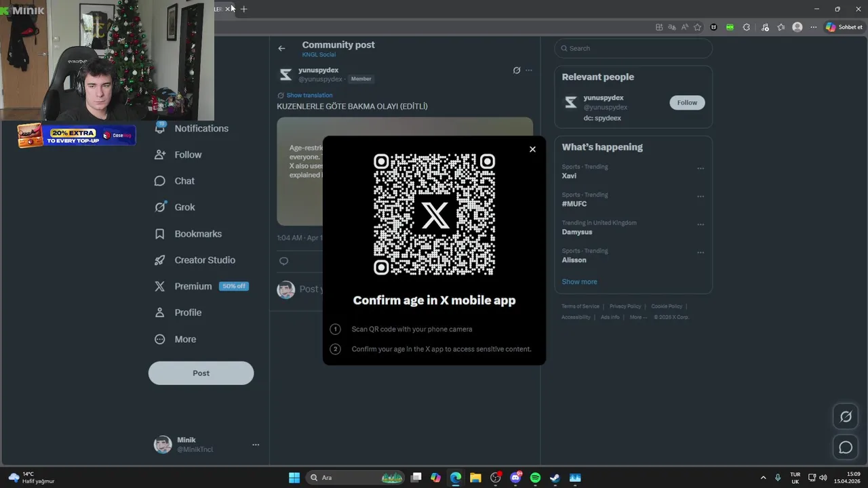868x488 pixels.
Task: Open the KNGL Social community link
Action: tap(319, 54)
